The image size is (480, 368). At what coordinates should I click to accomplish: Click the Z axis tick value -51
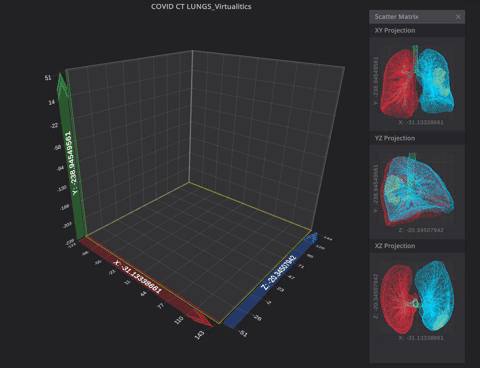[x=243, y=333]
